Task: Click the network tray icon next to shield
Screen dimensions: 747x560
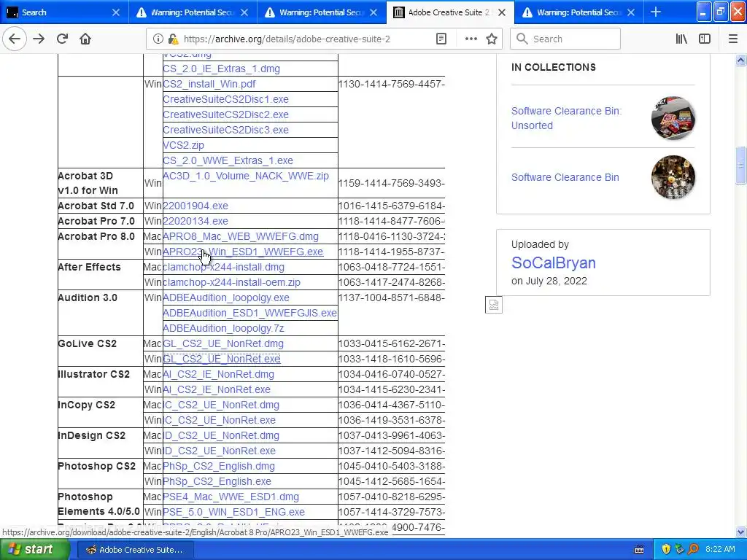Action: (x=679, y=549)
